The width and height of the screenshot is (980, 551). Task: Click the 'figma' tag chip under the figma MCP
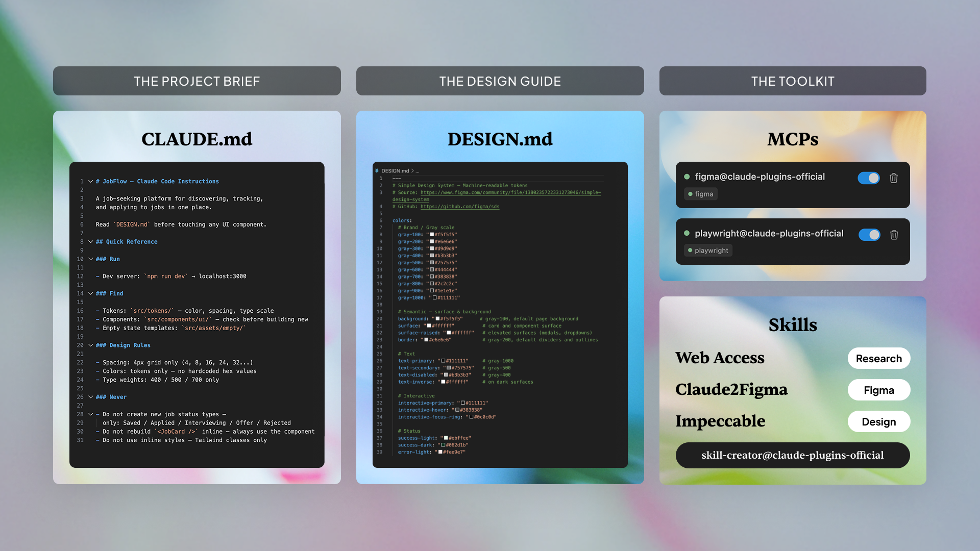tap(701, 194)
